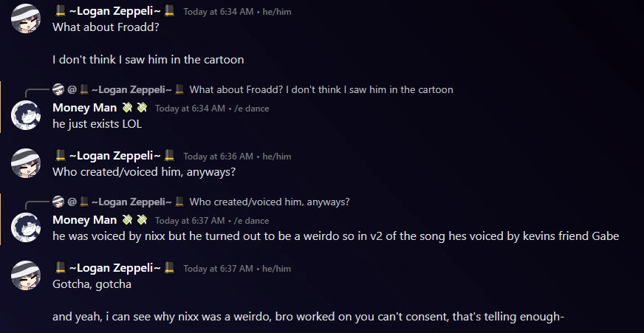Screen dimensions: 644x333
Task: Open Money Man's avatar next to "he just exists LOL"
Action: [26, 115]
